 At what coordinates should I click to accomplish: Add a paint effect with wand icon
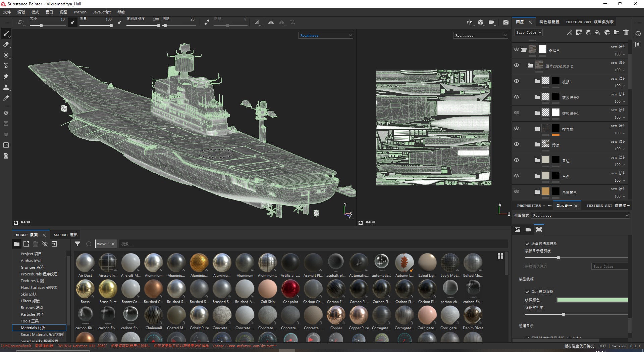point(569,33)
